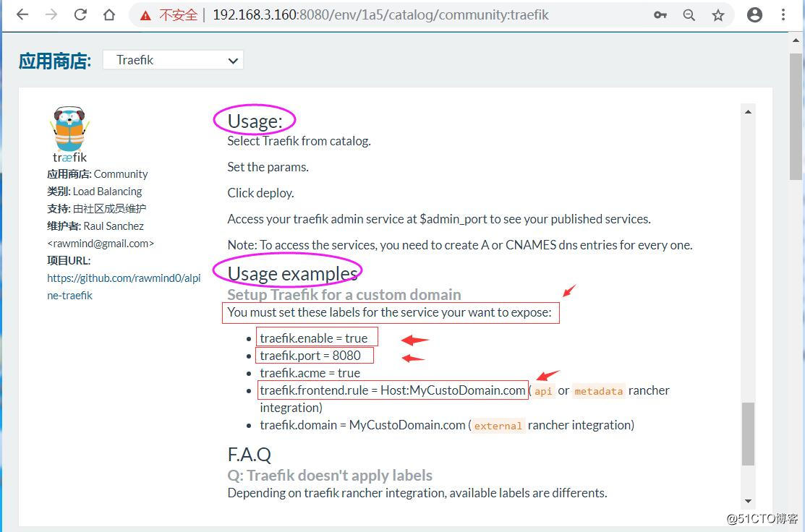805x532 pixels.
Task: Open the Traefik catalog dropdown
Action: click(x=173, y=60)
